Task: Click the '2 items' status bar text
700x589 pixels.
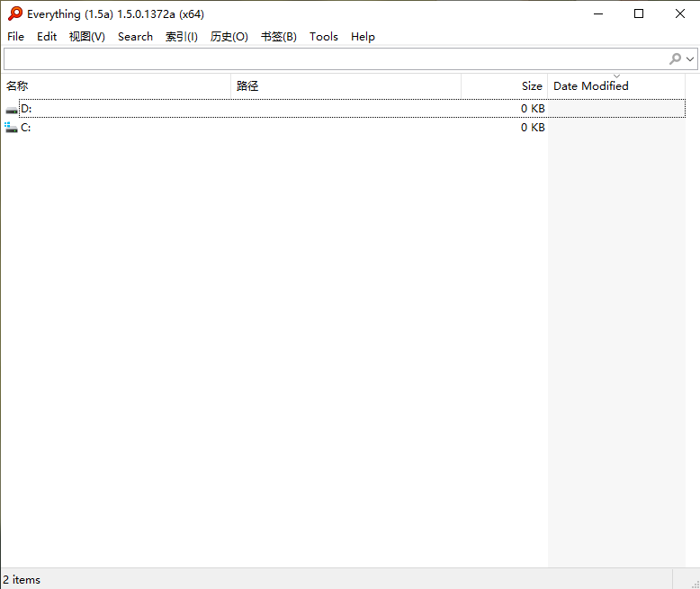Action: pyautogui.click(x=22, y=580)
